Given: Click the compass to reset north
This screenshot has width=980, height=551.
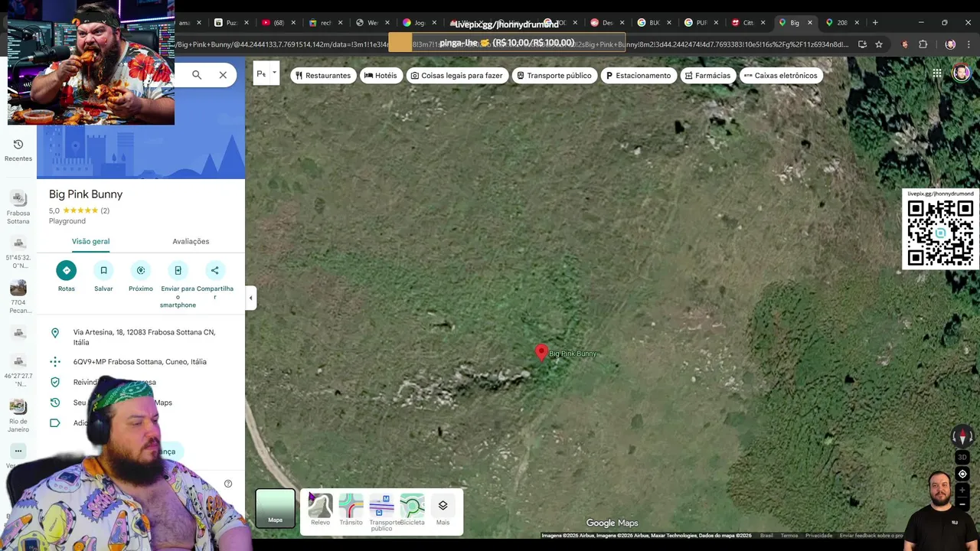Looking at the screenshot, I should tap(963, 437).
